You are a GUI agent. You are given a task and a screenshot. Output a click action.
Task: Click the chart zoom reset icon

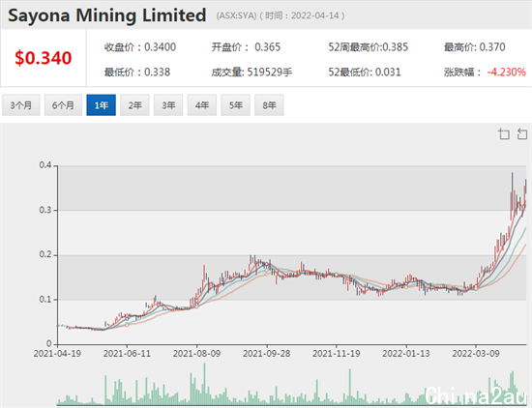point(522,134)
